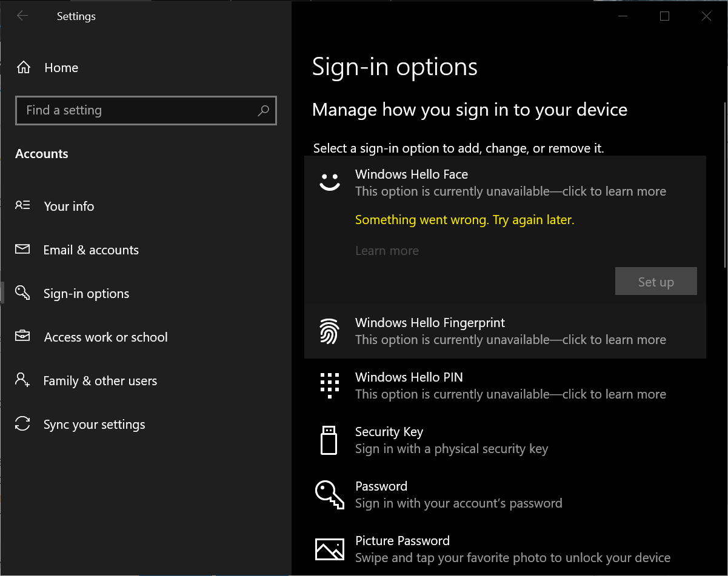Click the Sign-in options key icon
Screen dimensions: 728x576
point(22,293)
